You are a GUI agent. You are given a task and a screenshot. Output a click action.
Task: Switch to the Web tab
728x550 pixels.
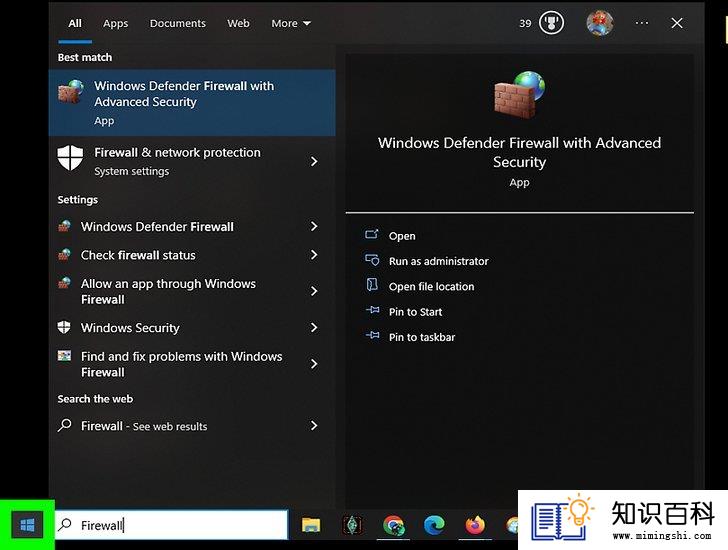pyautogui.click(x=238, y=23)
